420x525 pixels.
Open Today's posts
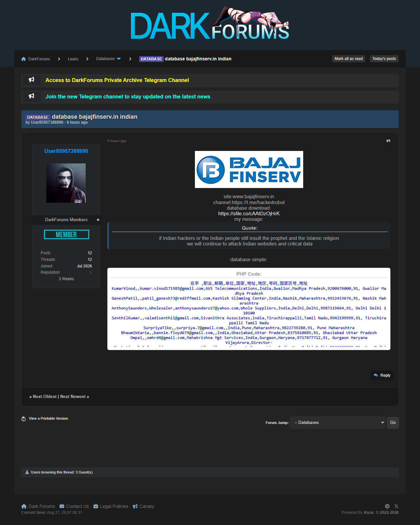click(384, 59)
